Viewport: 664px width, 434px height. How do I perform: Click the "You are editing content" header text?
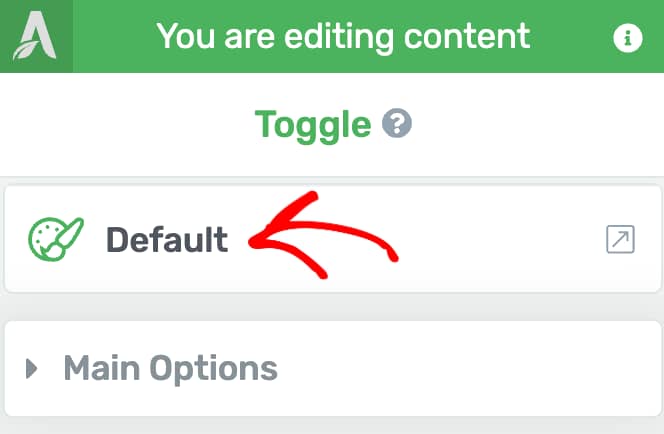pos(343,37)
